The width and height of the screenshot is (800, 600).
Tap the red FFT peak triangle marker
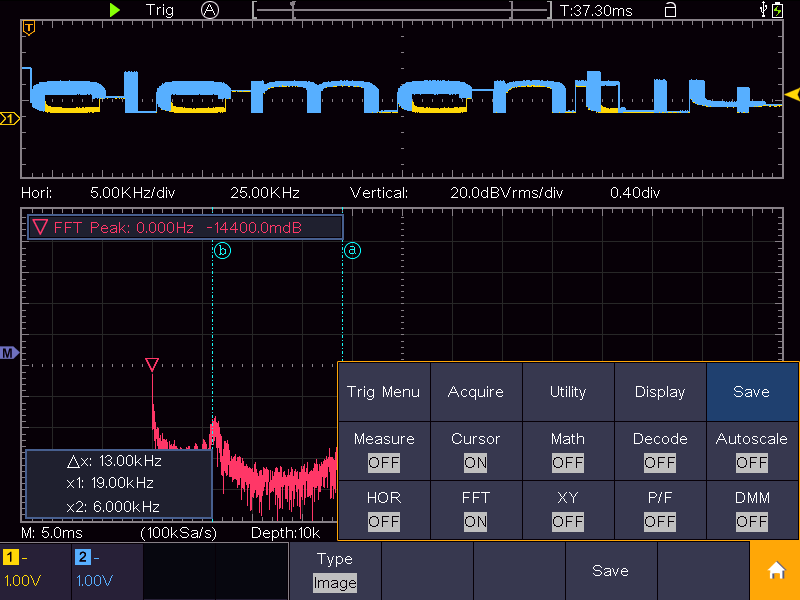tap(152, 364)
